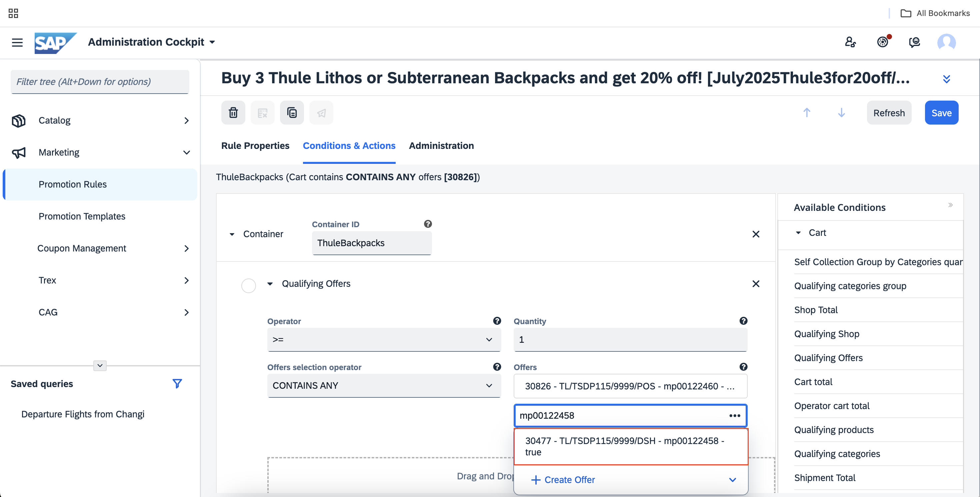This screenshot has width=980, height=497.
Task: Click Create Offer link
Action: [x=563, y=480]
